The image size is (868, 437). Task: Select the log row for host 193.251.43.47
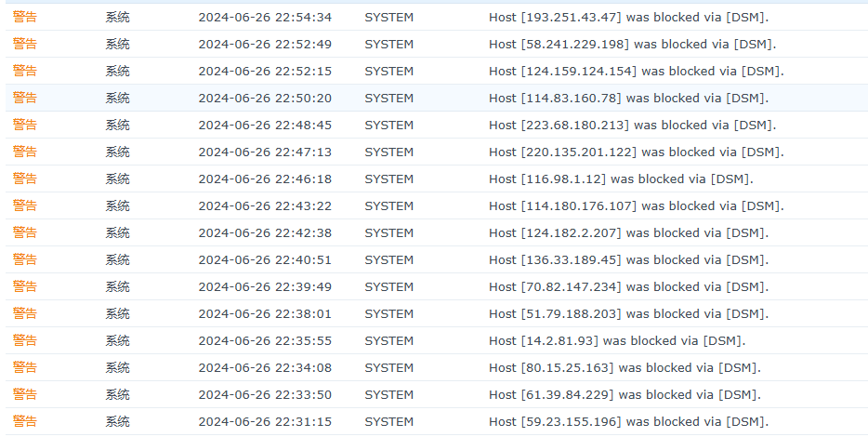(628, 17)
